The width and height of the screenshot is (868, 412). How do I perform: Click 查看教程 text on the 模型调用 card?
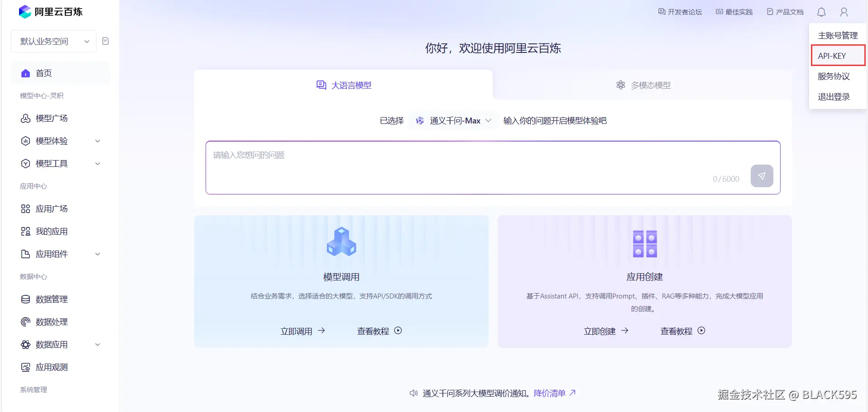(x=373, y=331)
